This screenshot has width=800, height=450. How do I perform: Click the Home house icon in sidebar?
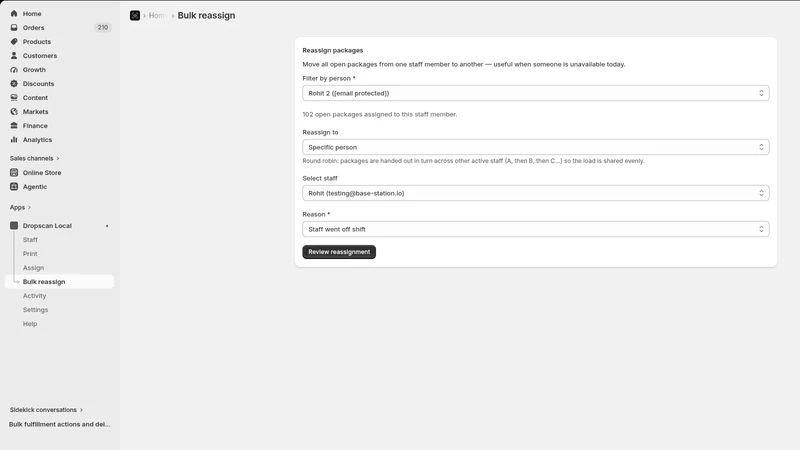[x=14, y=14]
